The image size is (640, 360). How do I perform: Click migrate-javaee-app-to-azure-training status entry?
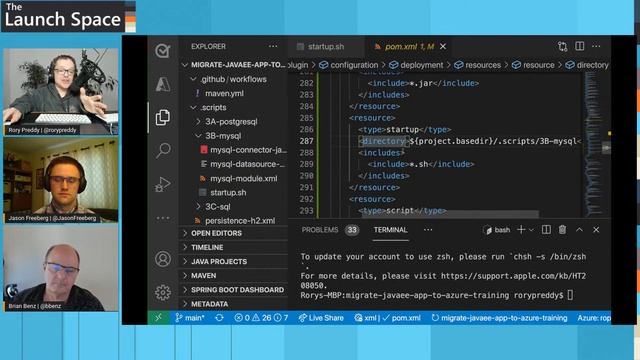pos(499,318)
